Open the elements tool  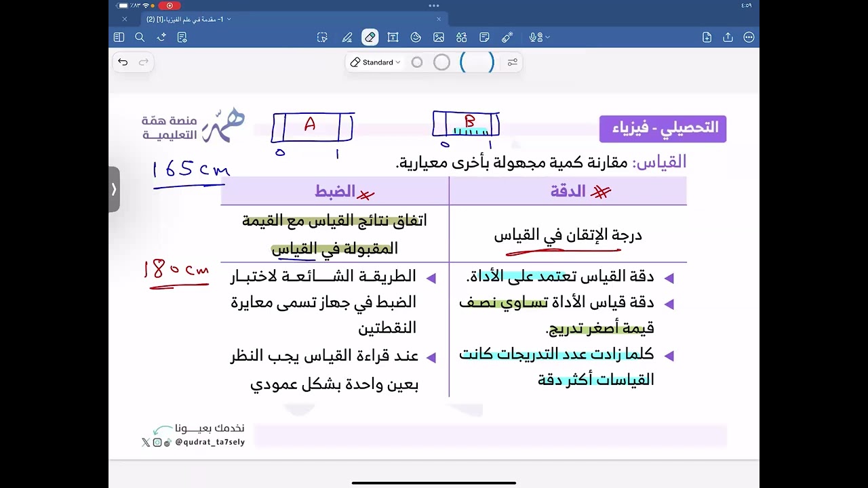462,37
